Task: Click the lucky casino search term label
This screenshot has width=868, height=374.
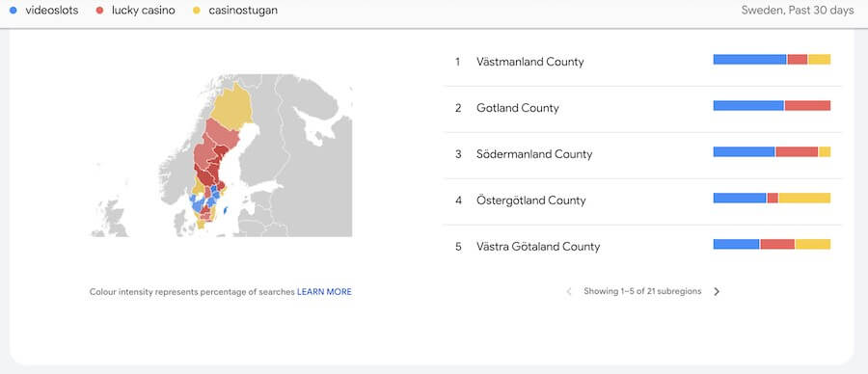Action: tap(144, 10)
